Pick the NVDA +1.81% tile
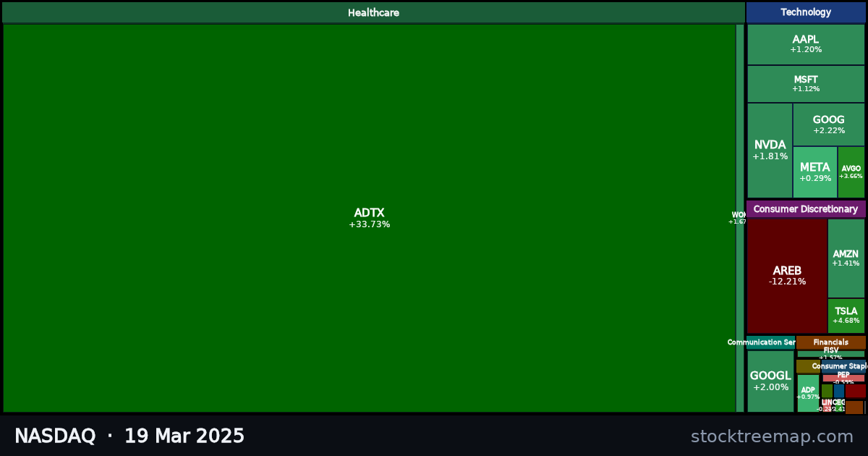Image resolution: width=868 pixels, height=456 pixels. click(770, 151)
